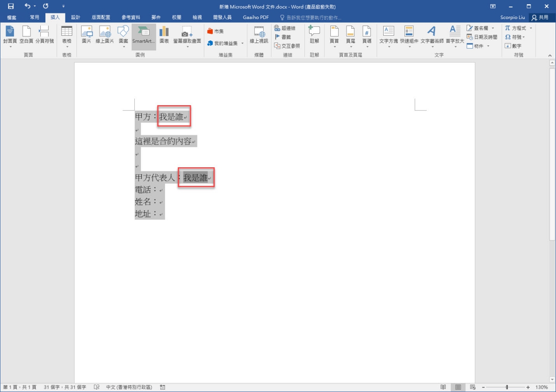The image size is (556, 392).
Task: Click the word count in status bar
Action: [x=65, y=387]
